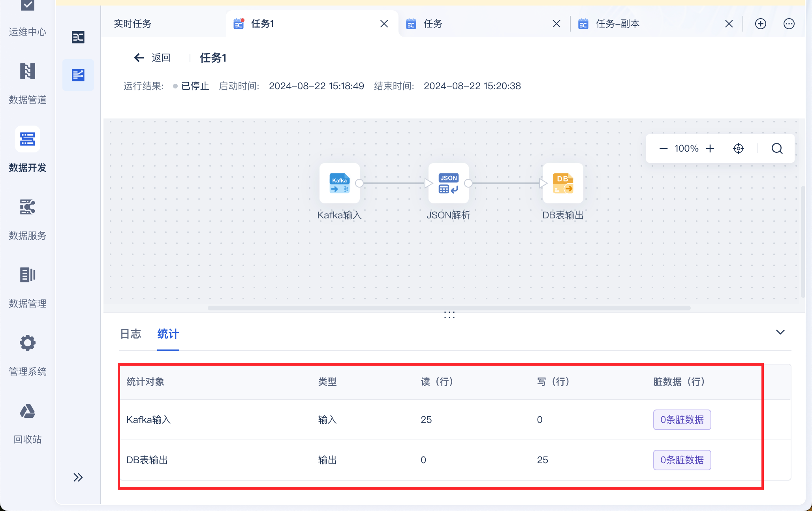Zoom out canvas with minus button
812x511 pixels.
point(664,148)
